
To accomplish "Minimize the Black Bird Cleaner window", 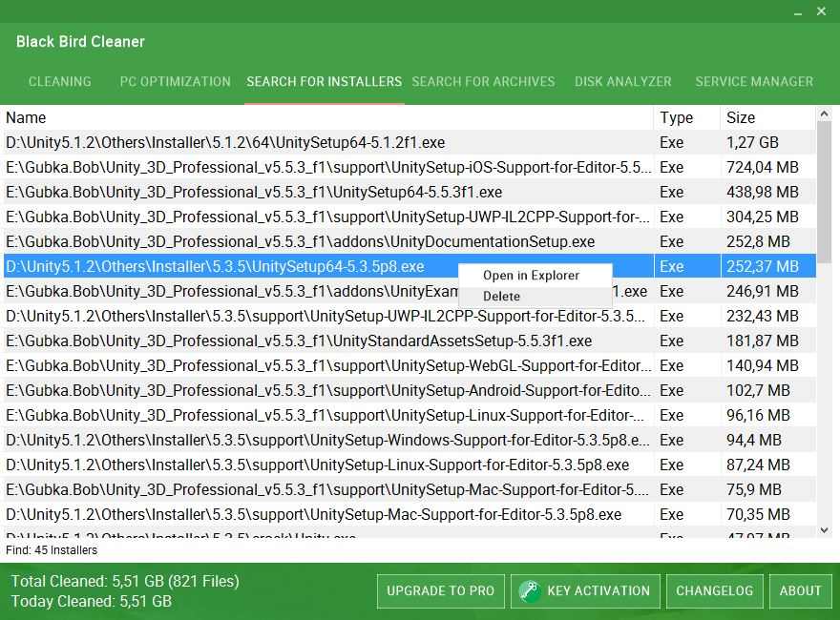I will [x=798, y=12].
